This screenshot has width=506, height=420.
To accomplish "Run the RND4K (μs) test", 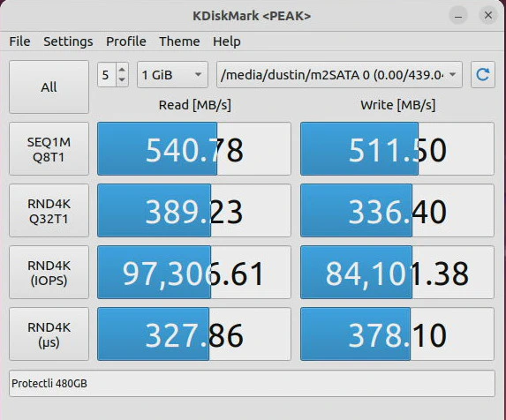I will coord(49,334).
